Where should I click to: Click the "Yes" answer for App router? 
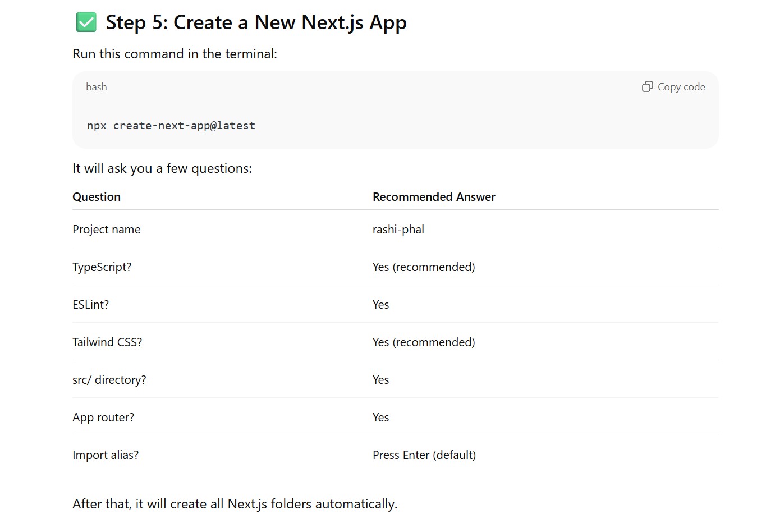[x=380, y=418]
